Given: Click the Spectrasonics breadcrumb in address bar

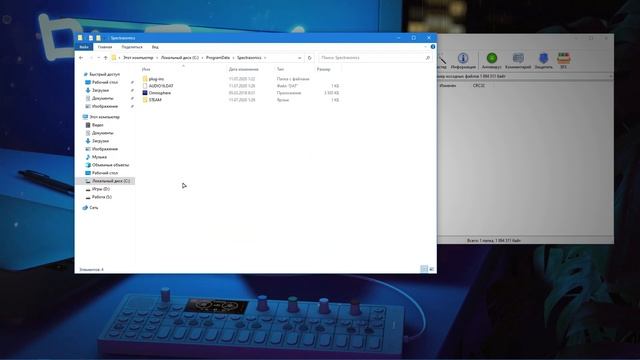Looking at the screenshot, I should (249, 58).
